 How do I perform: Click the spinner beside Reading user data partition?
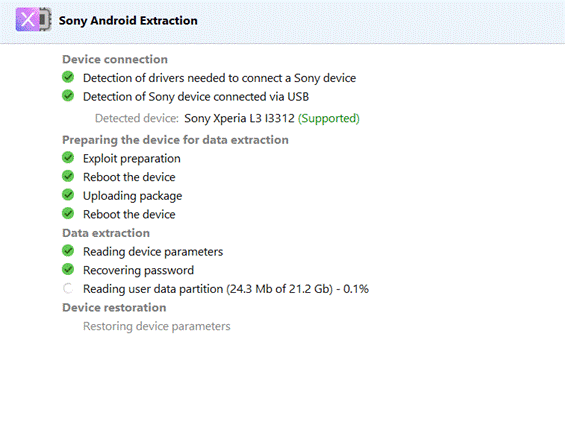coord(68,288)
